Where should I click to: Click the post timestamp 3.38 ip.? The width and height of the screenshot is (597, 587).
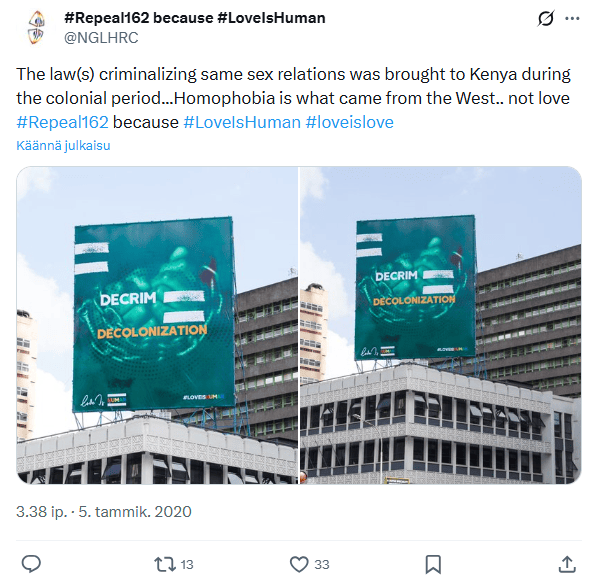[42, 512]
